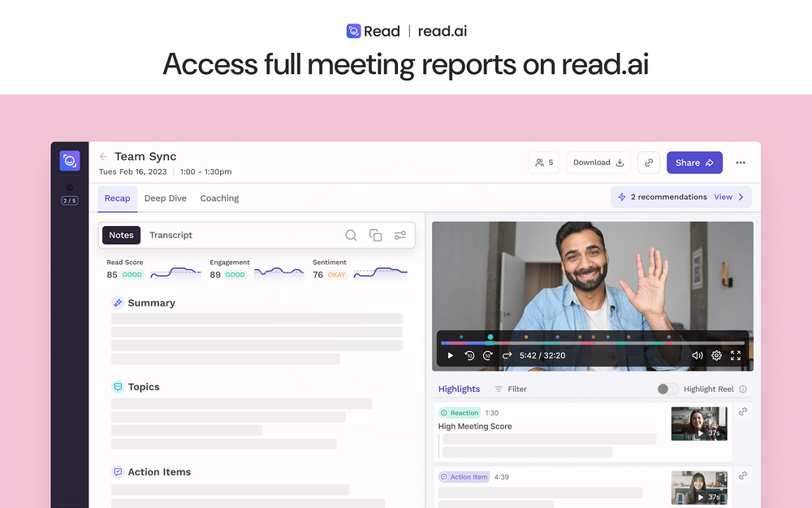Copy link for the Reaction highlight
Image resolution: width=812 pixels, height=508 pixels.
tap(743, 411)
